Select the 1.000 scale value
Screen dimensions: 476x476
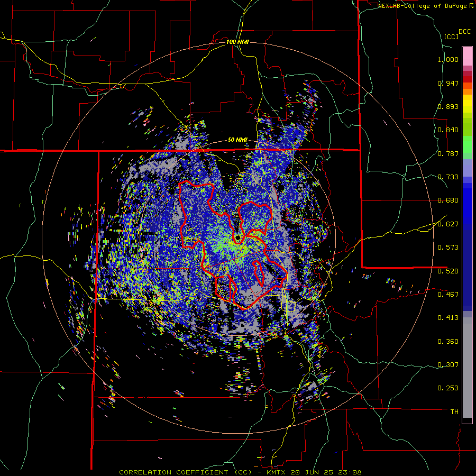(448, 59)
